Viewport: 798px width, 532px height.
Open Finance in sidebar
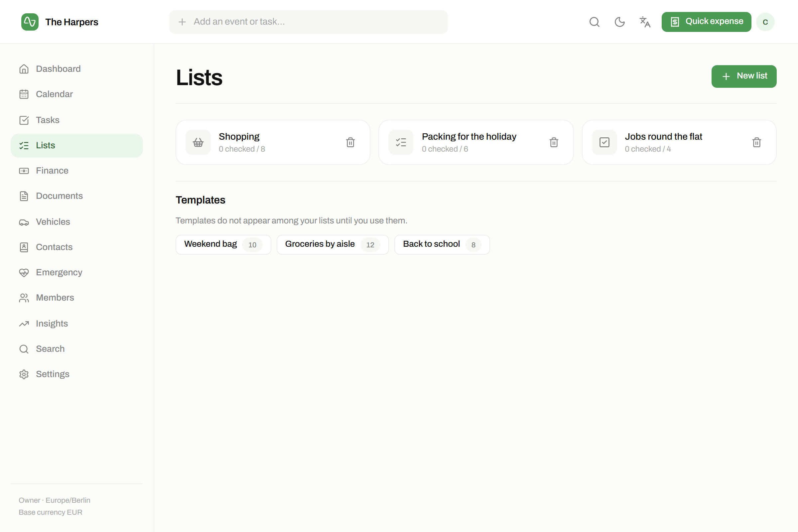click(x=77, y=171)
